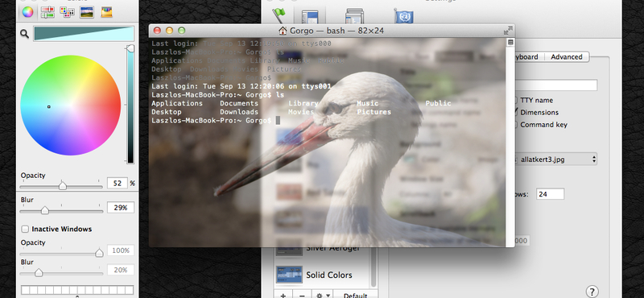Screen dimensions: 644x298
Task: Choose the image palettes picker
Action: pyautogui.click(x=87, y=12)
